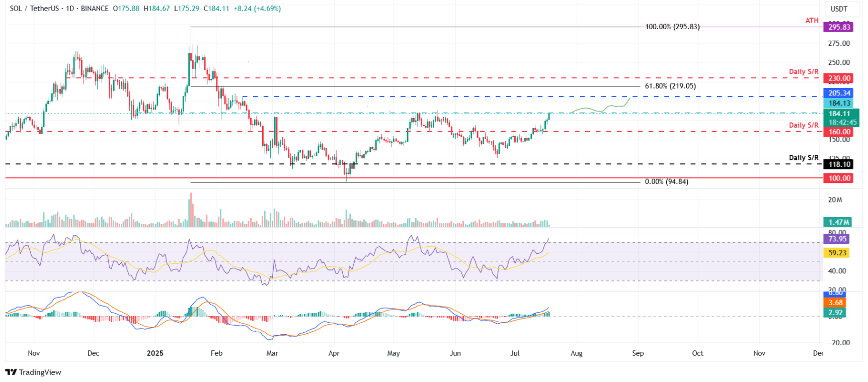Open the USDT currency selector

point(838,9)
